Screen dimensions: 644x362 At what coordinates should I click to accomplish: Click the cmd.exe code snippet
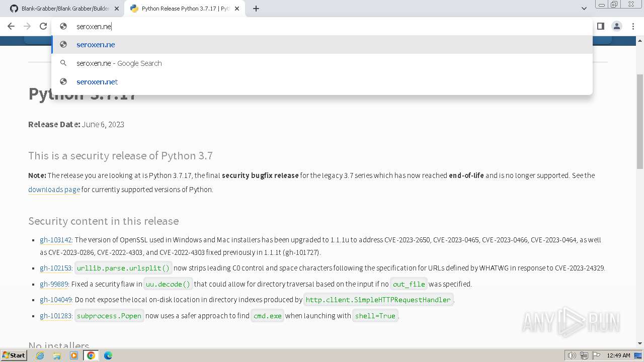(267, 316)
